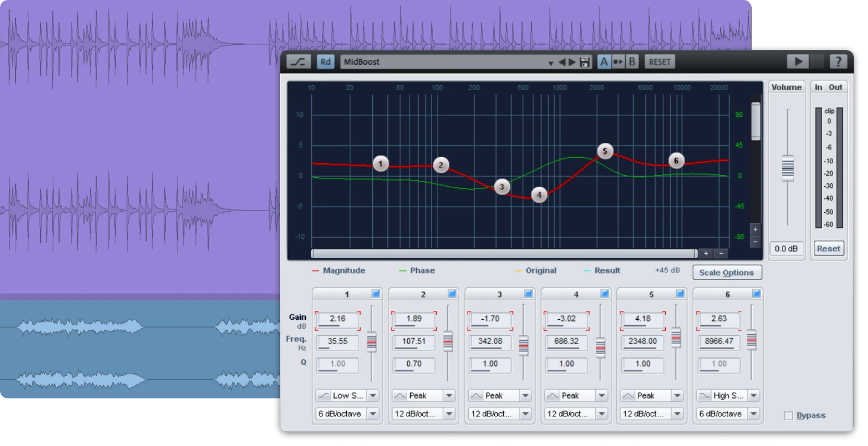Screen dimensions: 868x446
Task: Click the Rd automation read button
Action: [325, 62]
